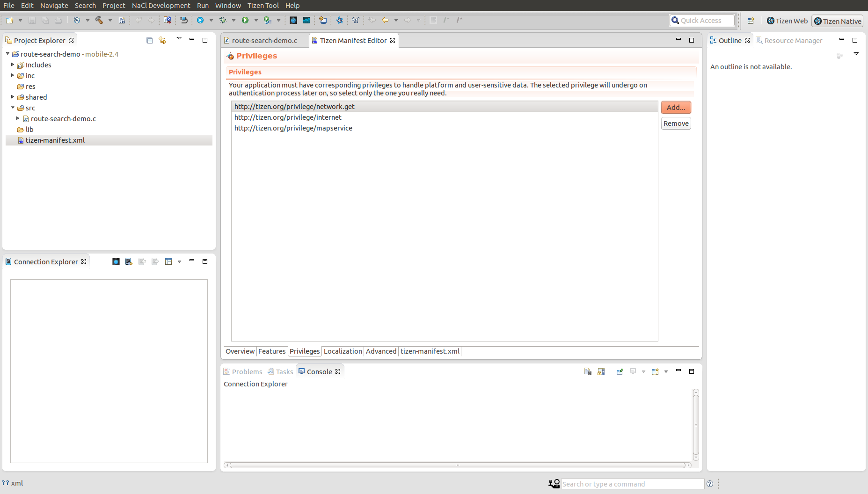Screen dimensions: 868x494
Task: Click the Pin Console icon
Action: [x=620, y=371]
